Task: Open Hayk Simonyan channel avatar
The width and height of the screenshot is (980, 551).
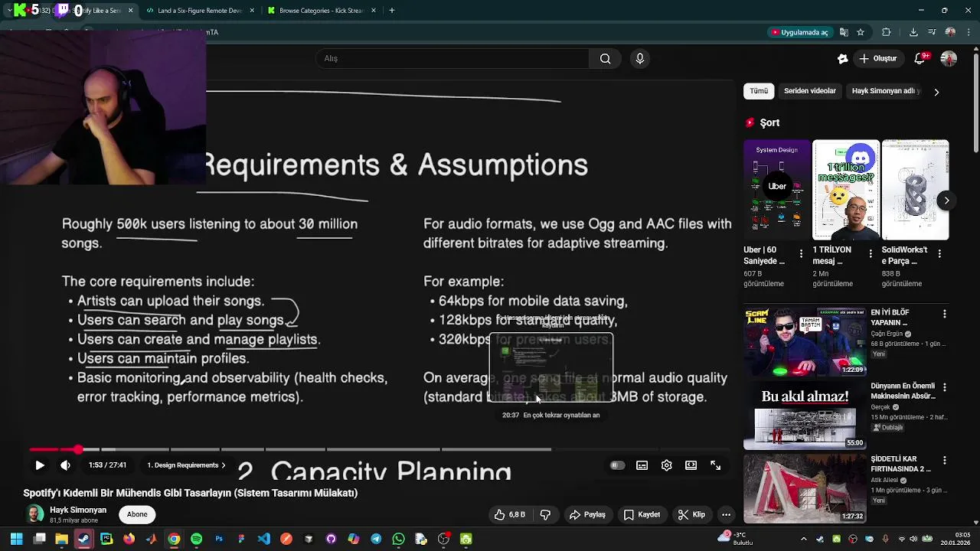Action: (34, 514)
